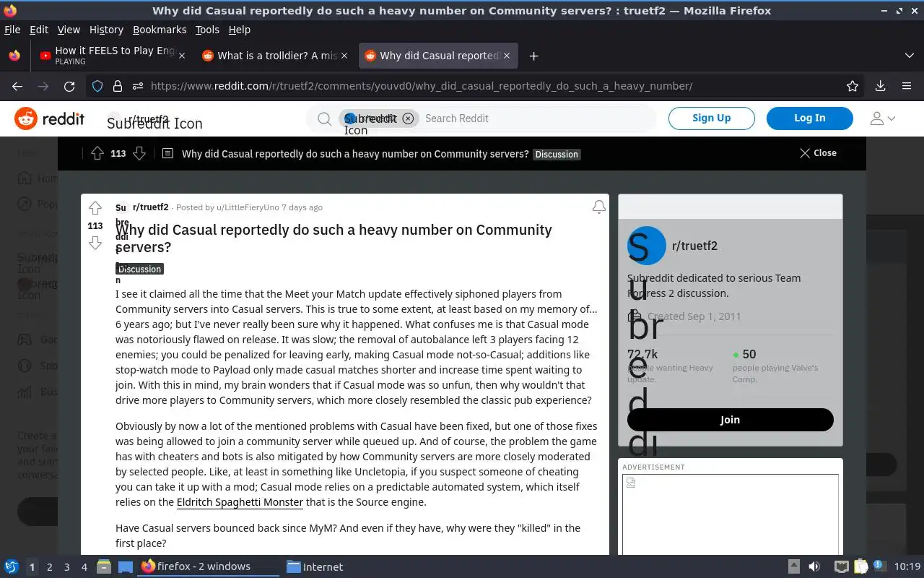Open the View menu
924x578 pixels.
69,30
